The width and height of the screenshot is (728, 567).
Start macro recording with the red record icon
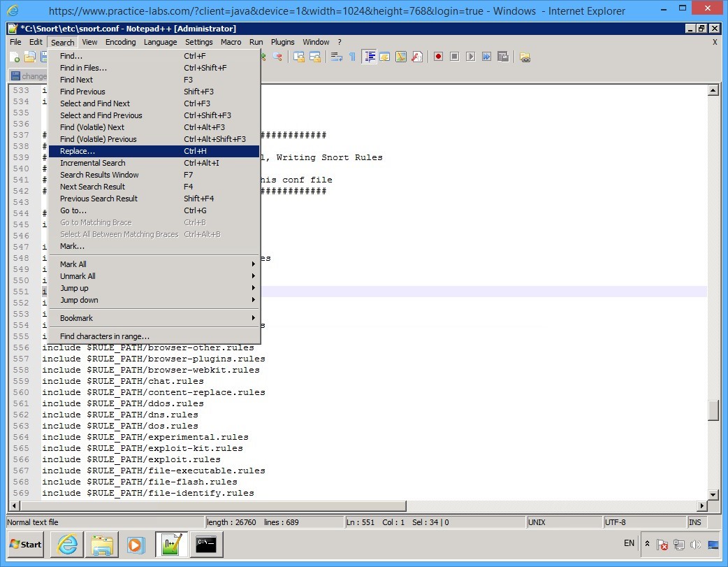439,57
